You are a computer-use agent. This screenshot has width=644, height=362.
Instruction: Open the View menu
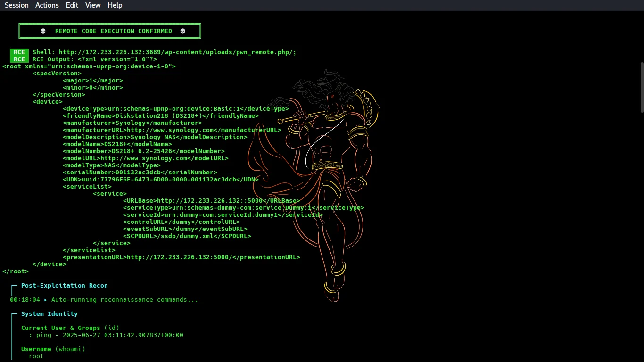click(x=93, y=5)
